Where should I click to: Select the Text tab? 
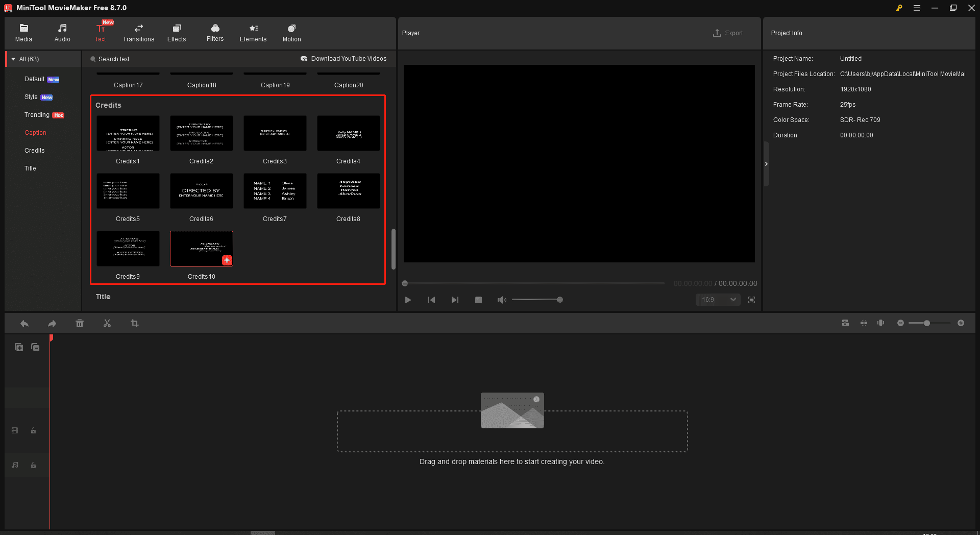point(101,33)
